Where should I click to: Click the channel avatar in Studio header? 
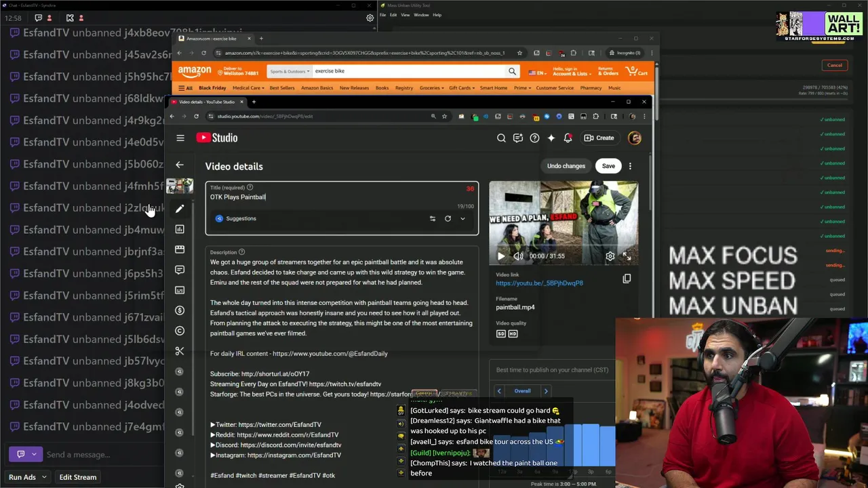[635, 138]
